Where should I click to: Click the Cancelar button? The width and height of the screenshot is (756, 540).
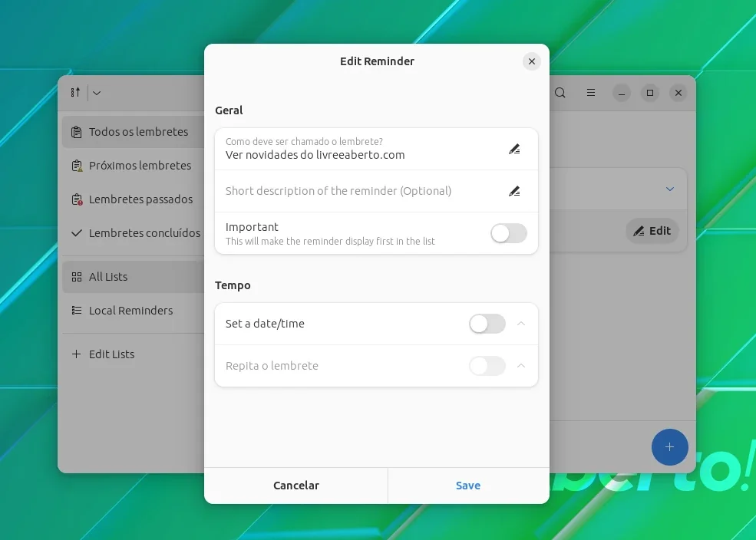pyautogui.click(x=296, y=486)
